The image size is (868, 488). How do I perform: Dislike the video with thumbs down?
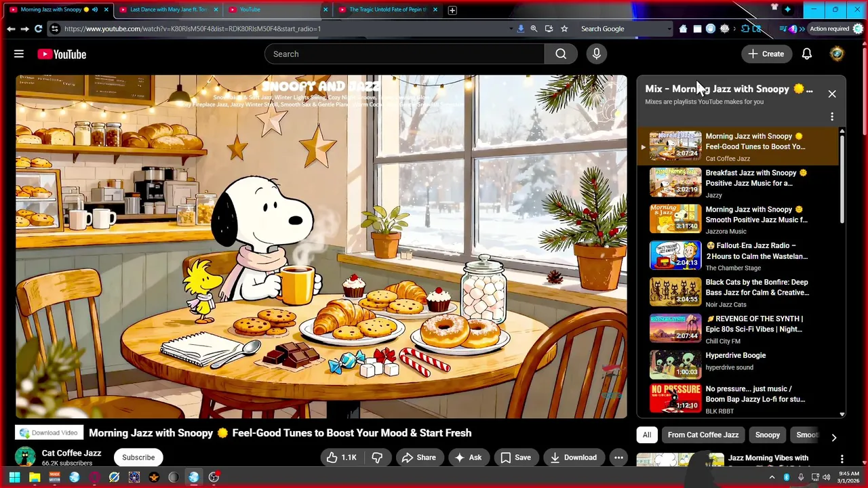(x=377, y=457)
